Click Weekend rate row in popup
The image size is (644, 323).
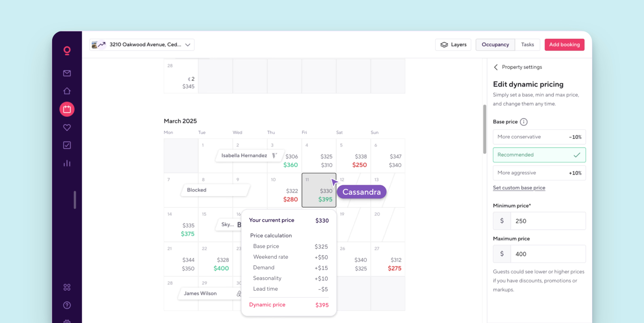click(x=290, y=257)
